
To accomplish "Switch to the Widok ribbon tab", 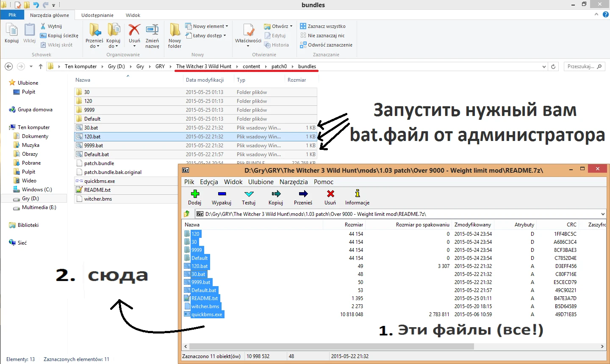I will [x=133, y=15].
